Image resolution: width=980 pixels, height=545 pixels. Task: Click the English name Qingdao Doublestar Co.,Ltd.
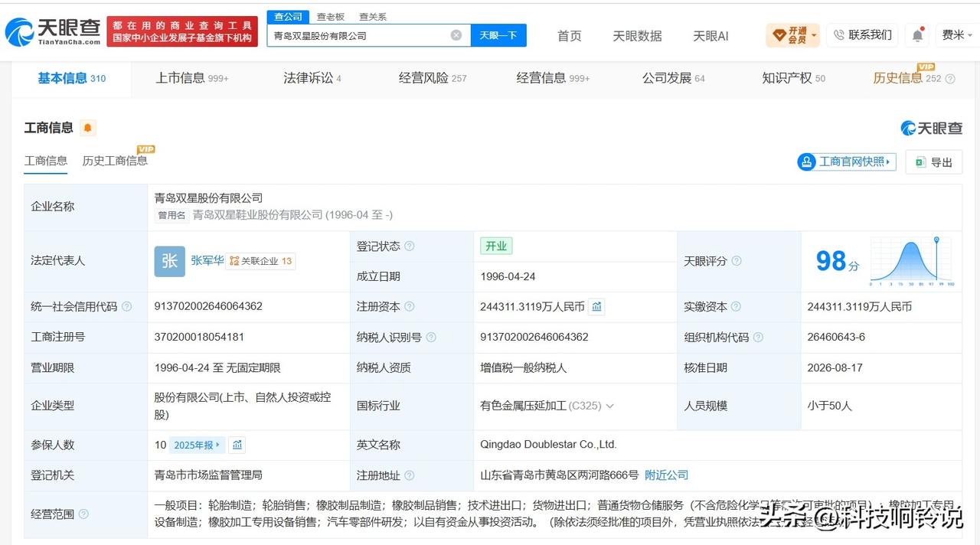pyautogui.click(x=548, y=445)
